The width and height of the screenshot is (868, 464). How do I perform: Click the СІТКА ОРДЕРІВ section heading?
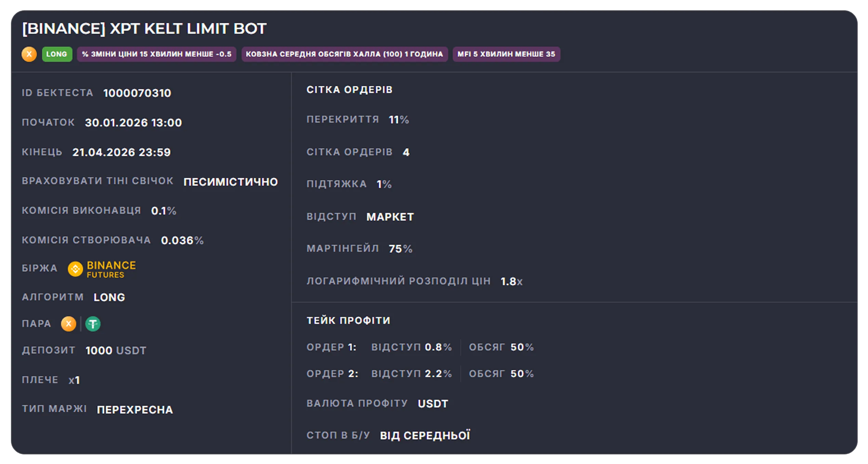coord(350,90)
